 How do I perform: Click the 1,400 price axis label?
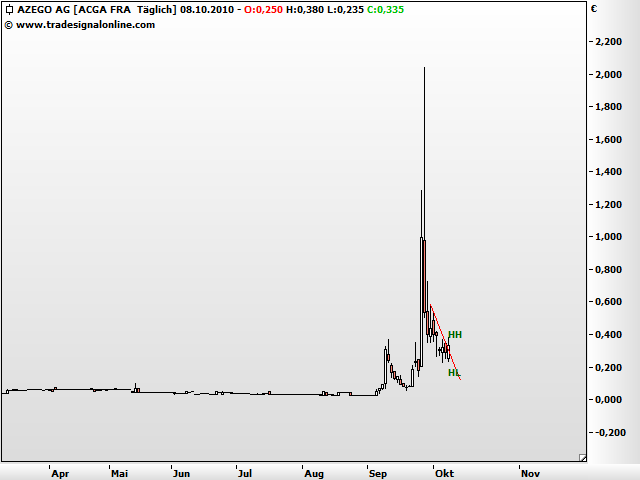609,171
